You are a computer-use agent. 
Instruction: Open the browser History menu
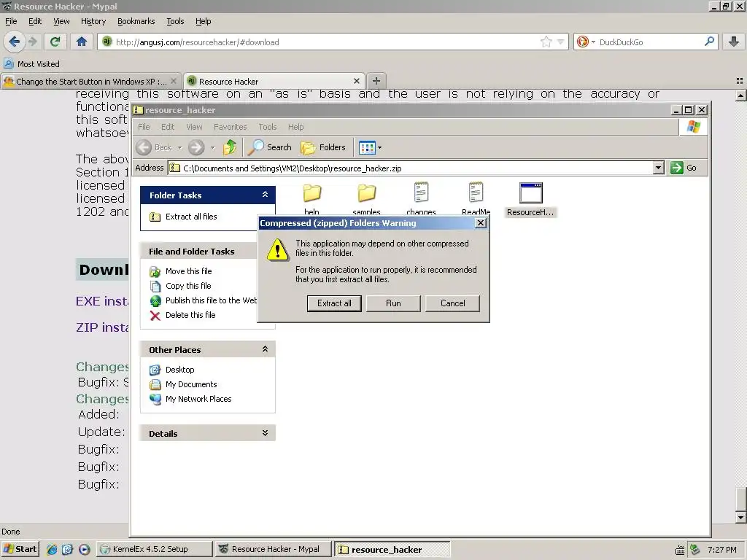click(x=93, y=21)
